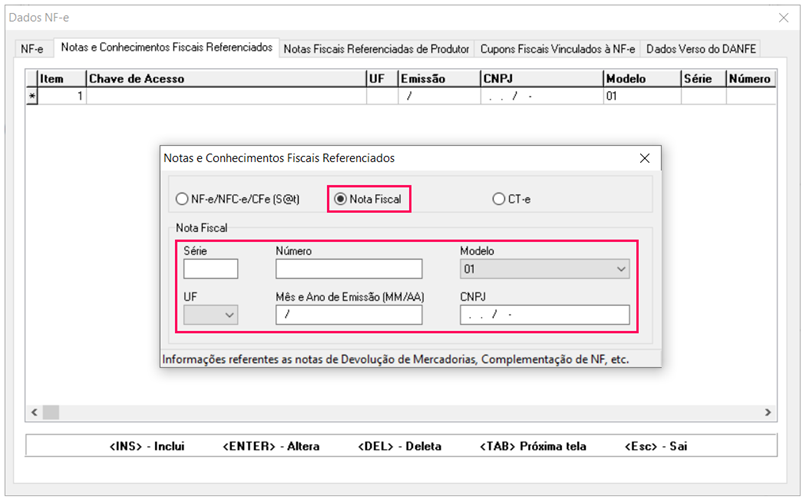Choose the CT-e radio option

pyautogui.click(x=499, y=199)
